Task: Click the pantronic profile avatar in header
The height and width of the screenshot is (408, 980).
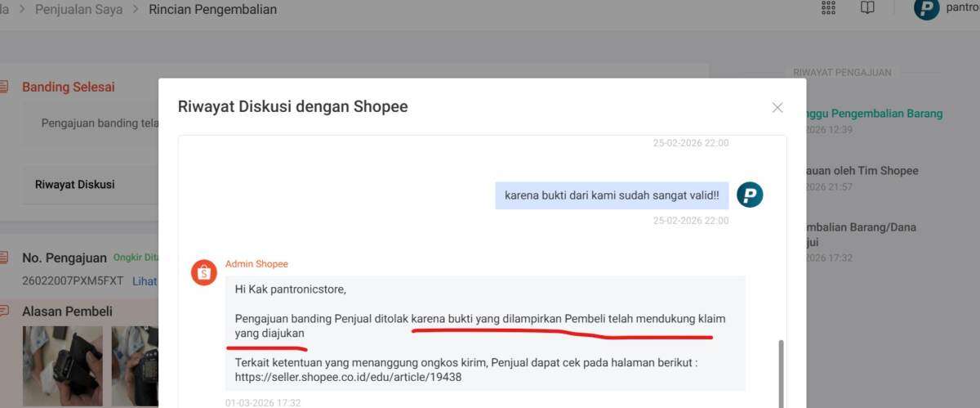Action: pyautogui.click(x=926, y=8)
